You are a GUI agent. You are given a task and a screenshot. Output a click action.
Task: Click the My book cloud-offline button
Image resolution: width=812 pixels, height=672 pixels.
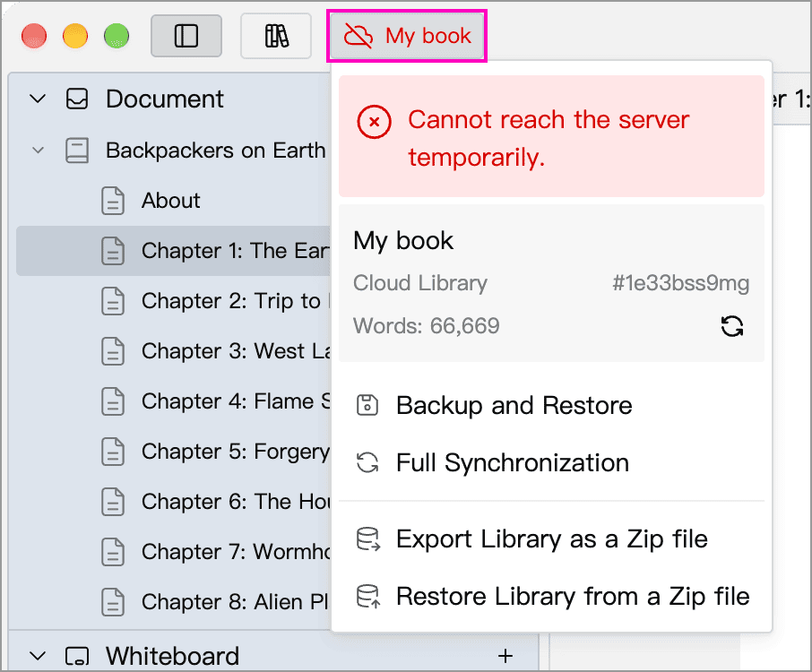[x=407, y=36]
